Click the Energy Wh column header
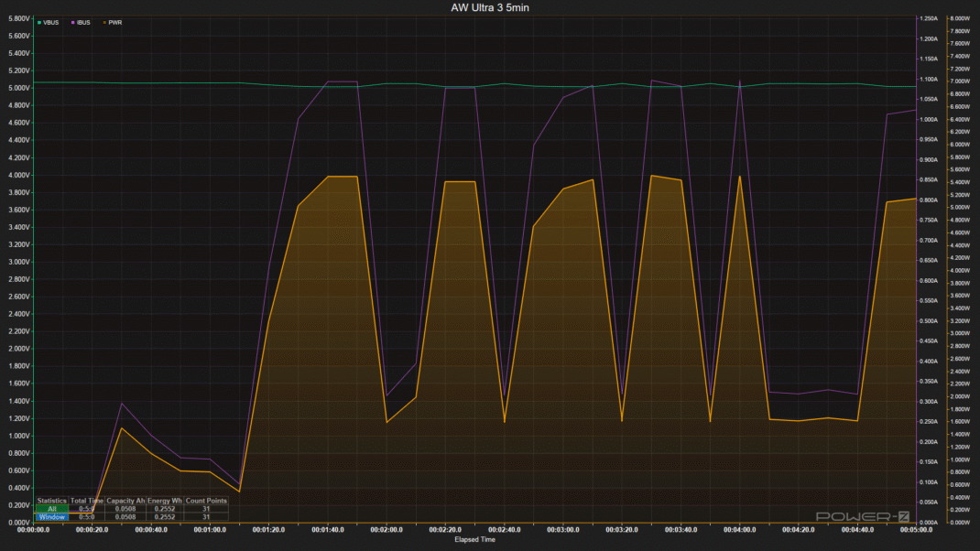Viewport: 980px width, 551px height. tap(165, 501)
